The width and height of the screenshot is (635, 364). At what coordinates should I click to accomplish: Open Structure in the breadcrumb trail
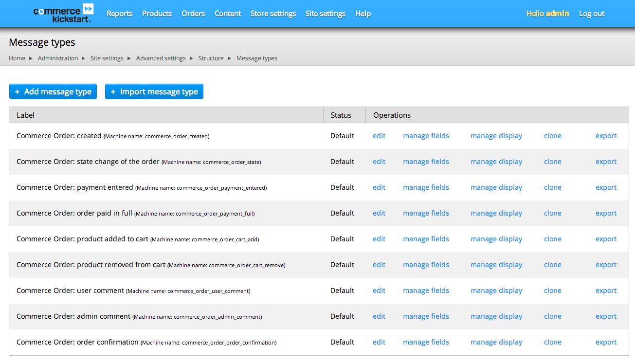click(211, 58)
